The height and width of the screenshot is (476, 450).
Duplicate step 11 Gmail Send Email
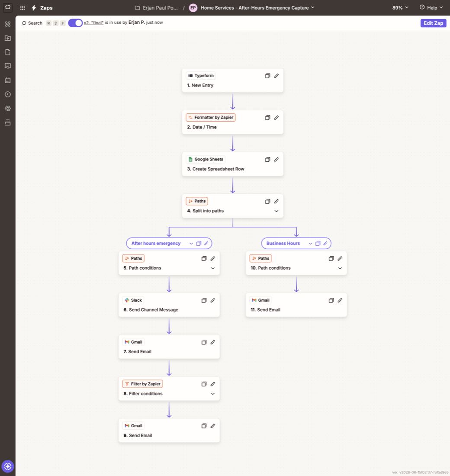coord(331,301)
